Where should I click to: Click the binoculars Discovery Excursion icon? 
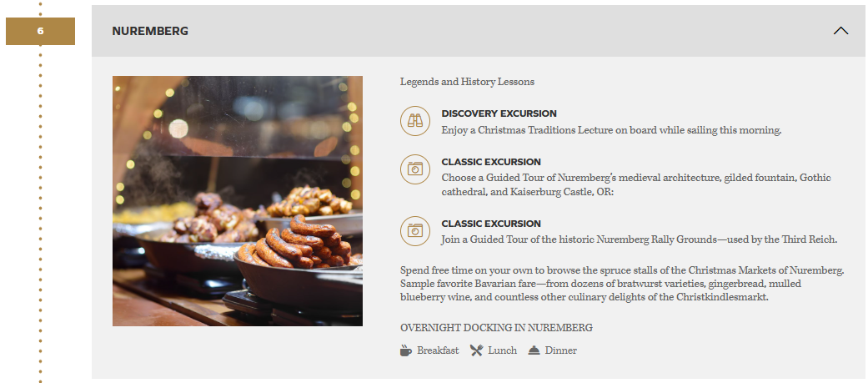click(414, 121)
